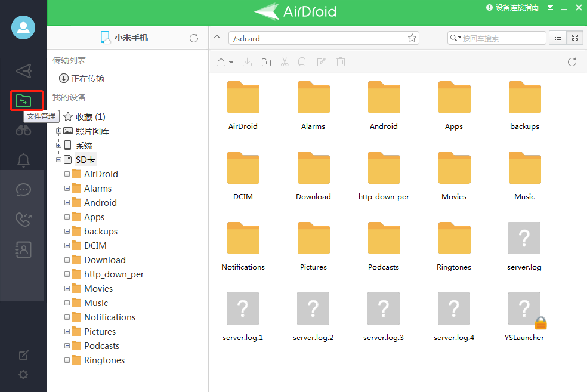Image resolution: width=587 pixels, height=392 pixels.
Task: Select the SD卡 tree label
Action: coord(85,160)
